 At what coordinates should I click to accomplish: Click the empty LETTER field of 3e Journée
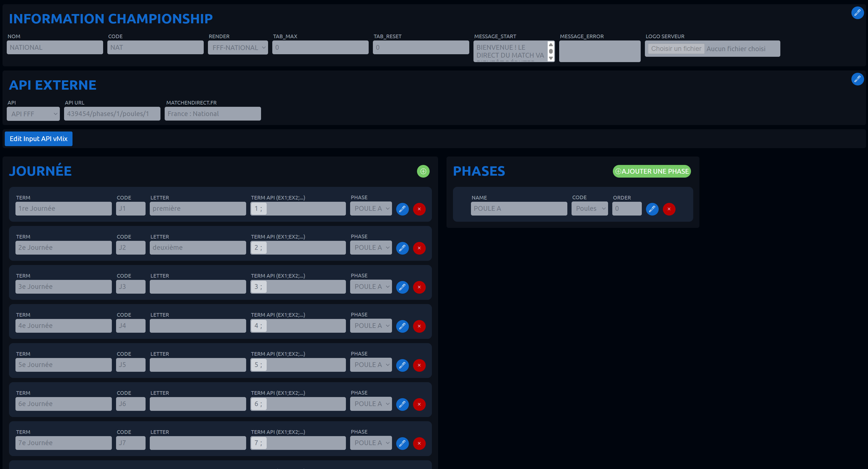(x=198, y=287)
